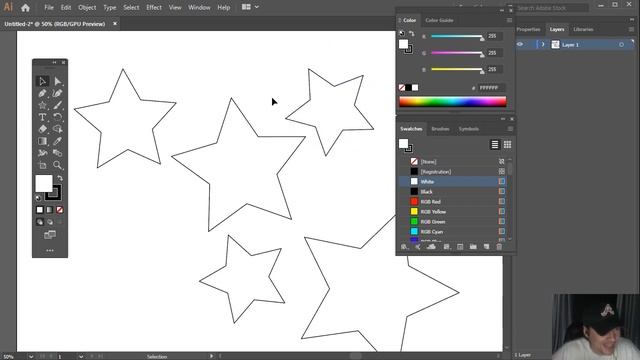
Task: Activate the Paintbrush tool
Action: click(58, 105)
